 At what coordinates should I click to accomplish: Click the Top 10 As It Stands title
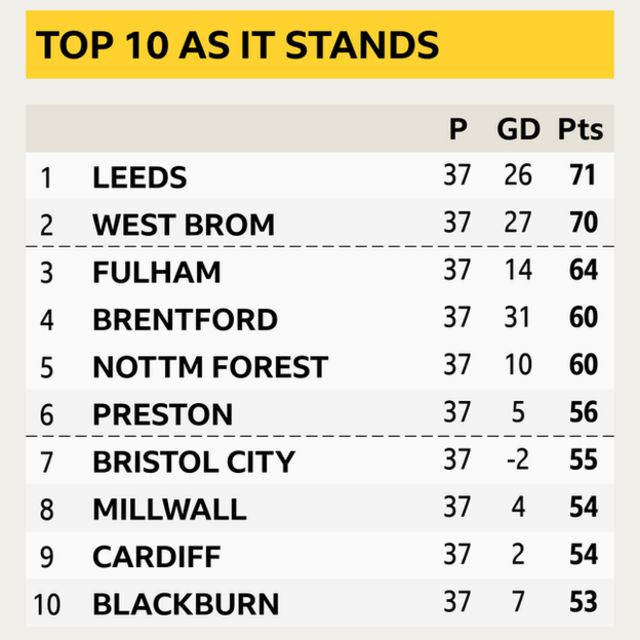click(238, 45)
